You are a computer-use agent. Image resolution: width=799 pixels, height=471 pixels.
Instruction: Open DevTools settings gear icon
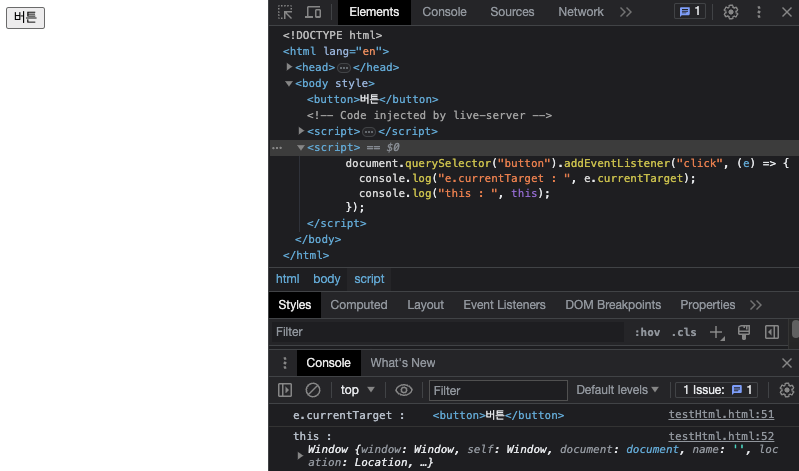[x=731, y=12]
